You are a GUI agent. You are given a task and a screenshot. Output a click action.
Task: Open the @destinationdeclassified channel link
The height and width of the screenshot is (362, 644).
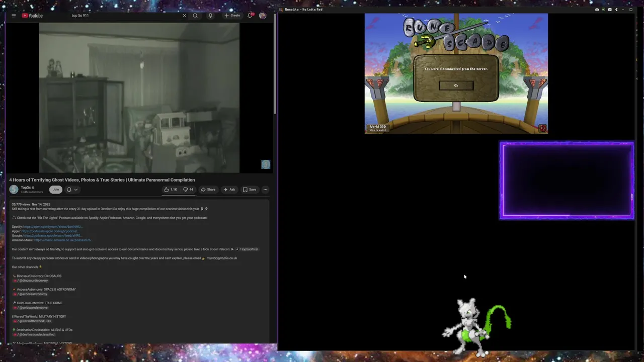[x=34, y=334]
